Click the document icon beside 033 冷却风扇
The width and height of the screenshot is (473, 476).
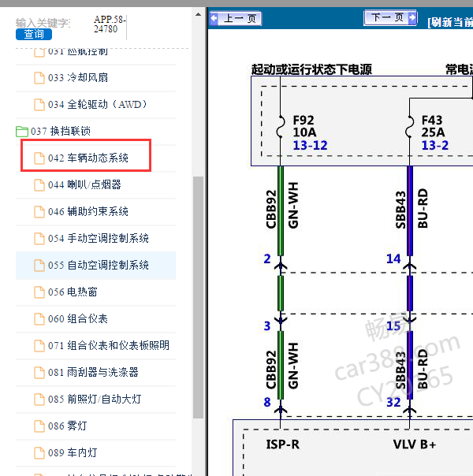[x=39, y=78]
